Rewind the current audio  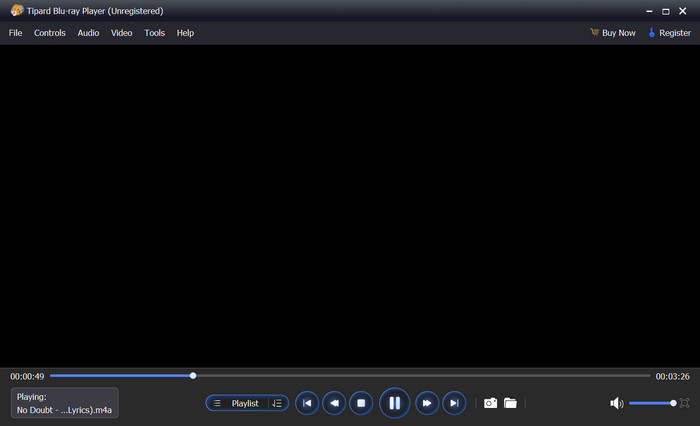point(334,403)
